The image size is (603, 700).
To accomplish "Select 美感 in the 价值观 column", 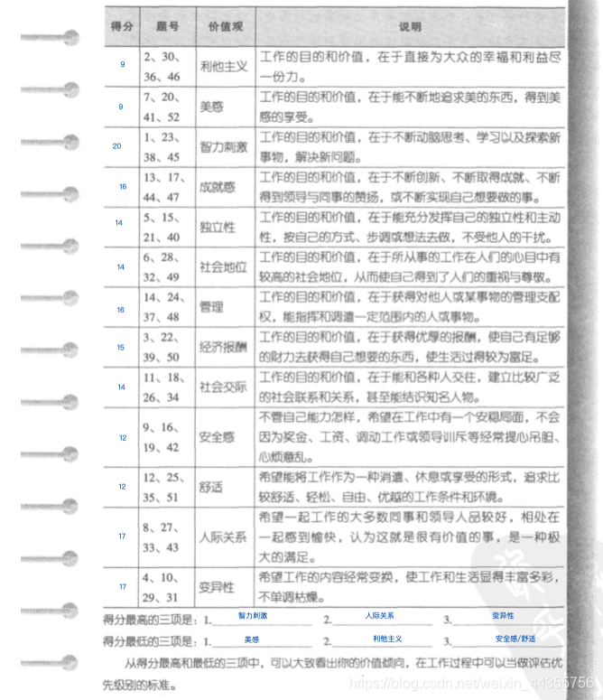I will (x=211, y=107).
